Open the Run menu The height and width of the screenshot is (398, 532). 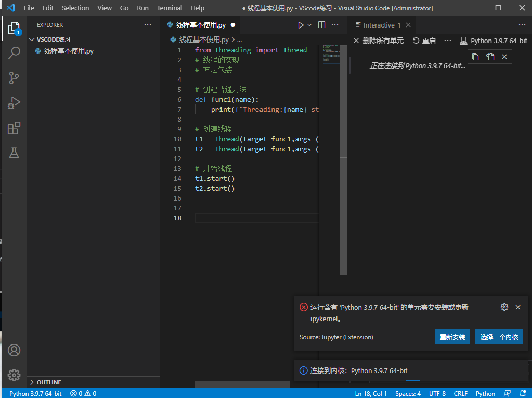click(x=142, y=8)
